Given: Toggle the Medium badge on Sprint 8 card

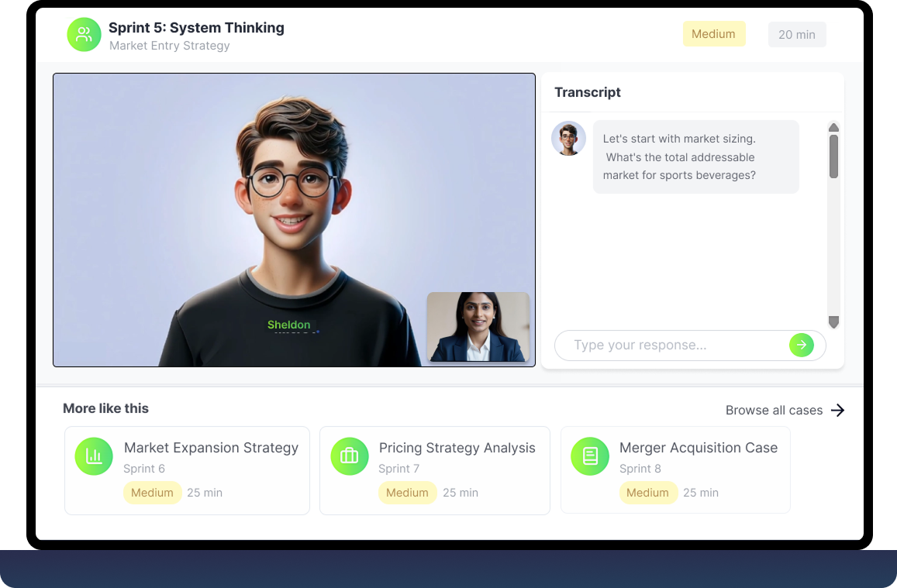Looking at the screenshot, I should (648, 493).
